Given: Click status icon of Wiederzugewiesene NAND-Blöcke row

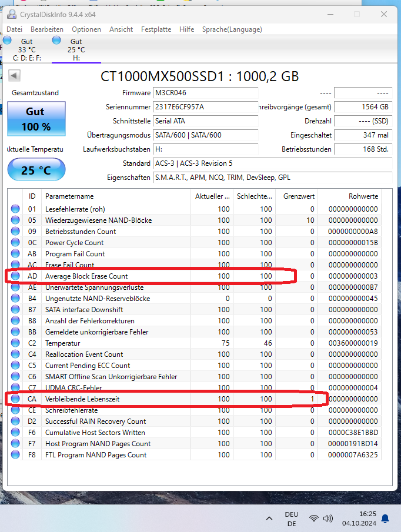Looking at the screenshot, I should click(x=15, y=220).
